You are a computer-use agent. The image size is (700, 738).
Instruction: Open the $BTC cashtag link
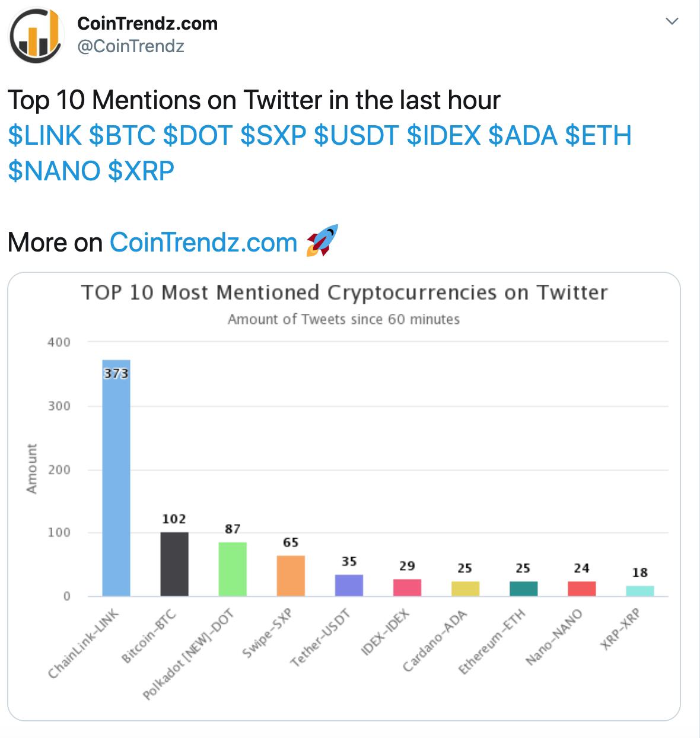point(122,135)
